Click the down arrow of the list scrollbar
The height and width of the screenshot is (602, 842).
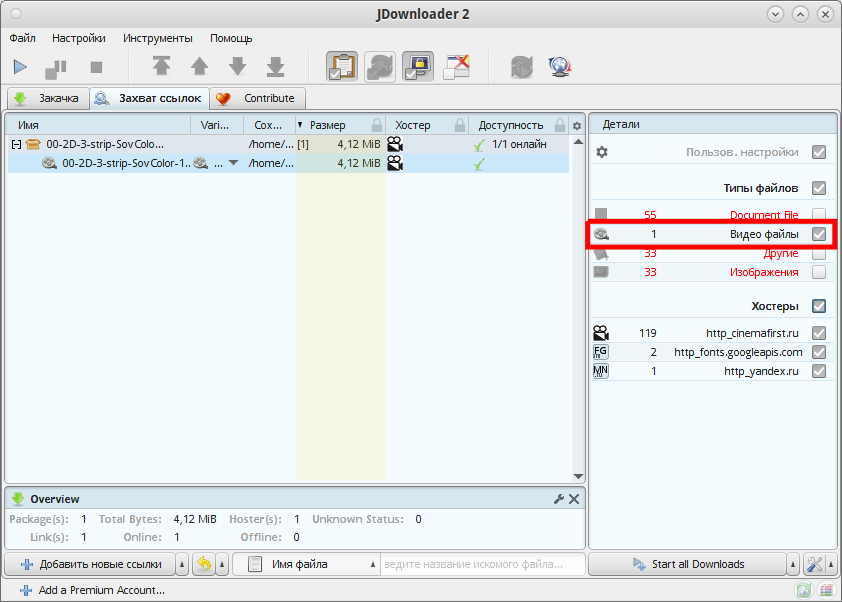coord(578,476)
